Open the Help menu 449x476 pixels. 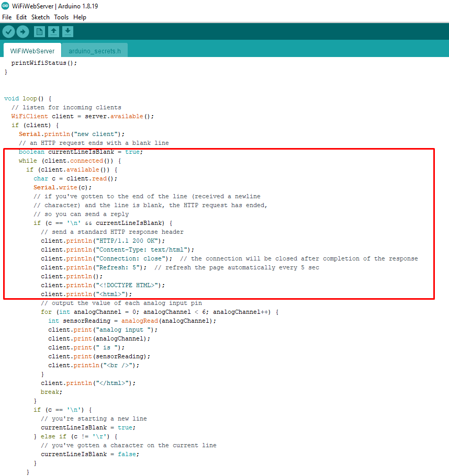80,17
